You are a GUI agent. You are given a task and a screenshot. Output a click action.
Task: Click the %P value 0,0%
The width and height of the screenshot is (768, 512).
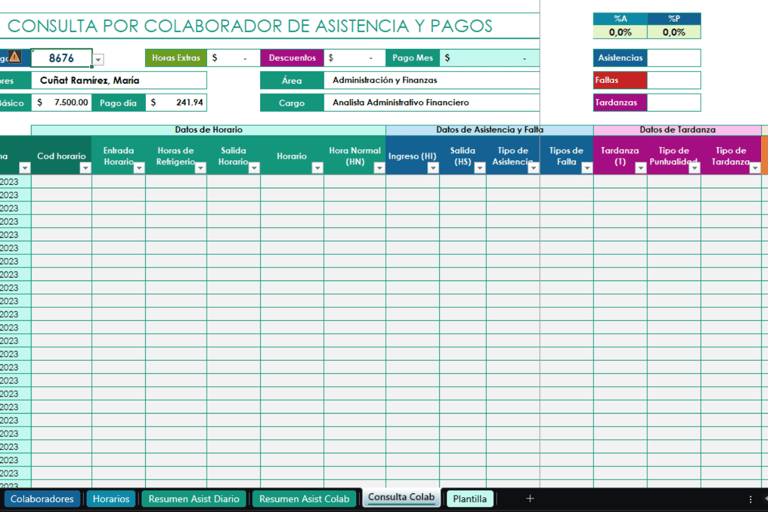pyautogui.click(x=674, y=32)
